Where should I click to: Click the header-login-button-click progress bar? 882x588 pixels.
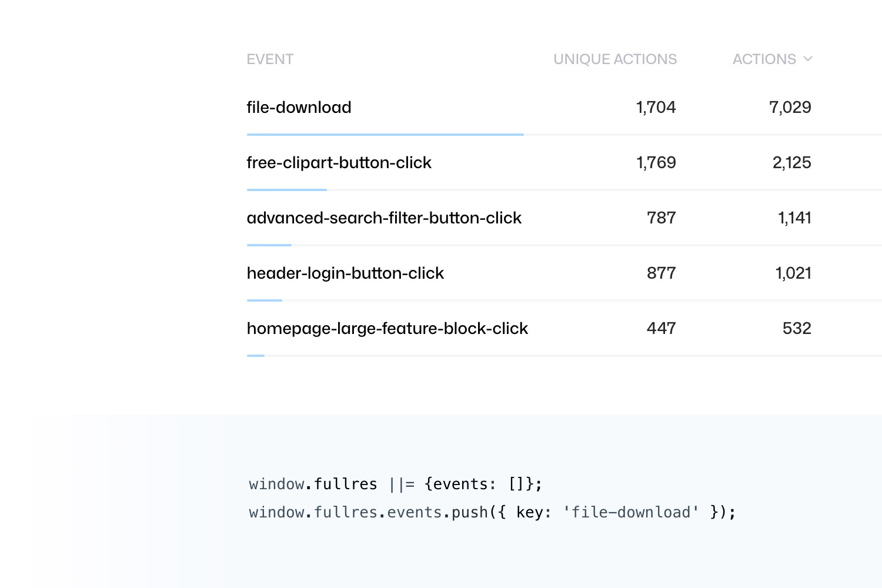click(265, 300)
